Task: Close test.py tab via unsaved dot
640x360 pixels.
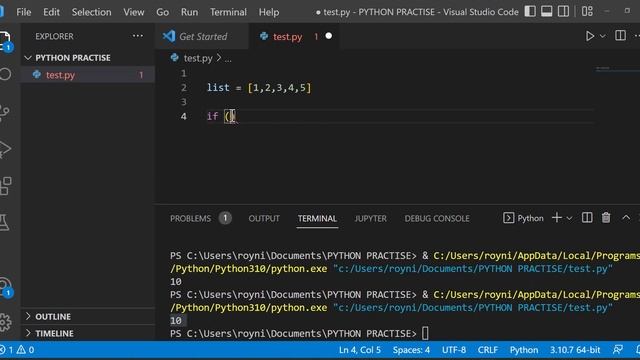Action: (x=329, y=36)
